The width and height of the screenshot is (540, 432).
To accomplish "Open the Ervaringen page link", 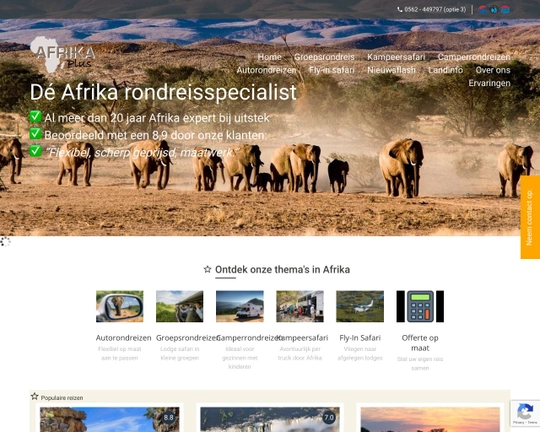I will tap(489, 83).
